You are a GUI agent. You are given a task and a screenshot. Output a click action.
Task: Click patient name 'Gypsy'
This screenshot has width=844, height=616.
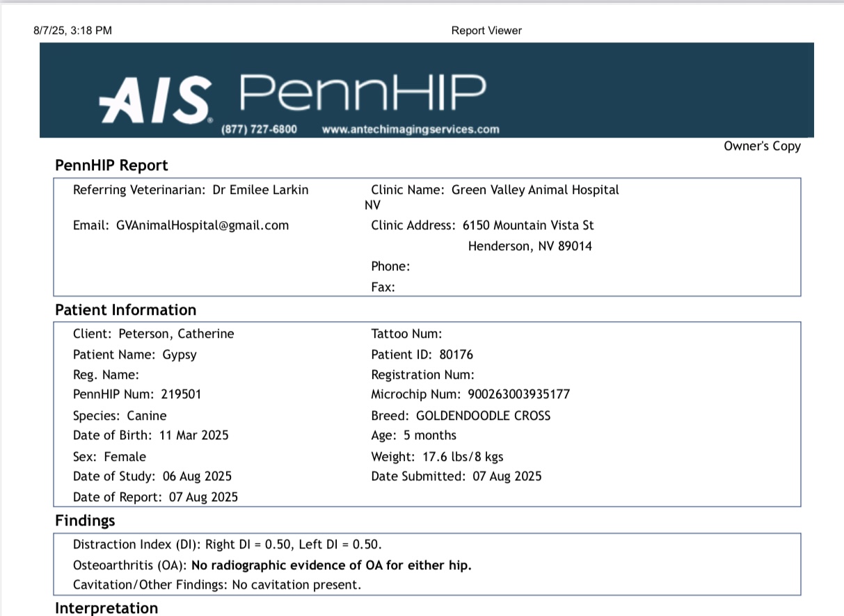[180, 355]
